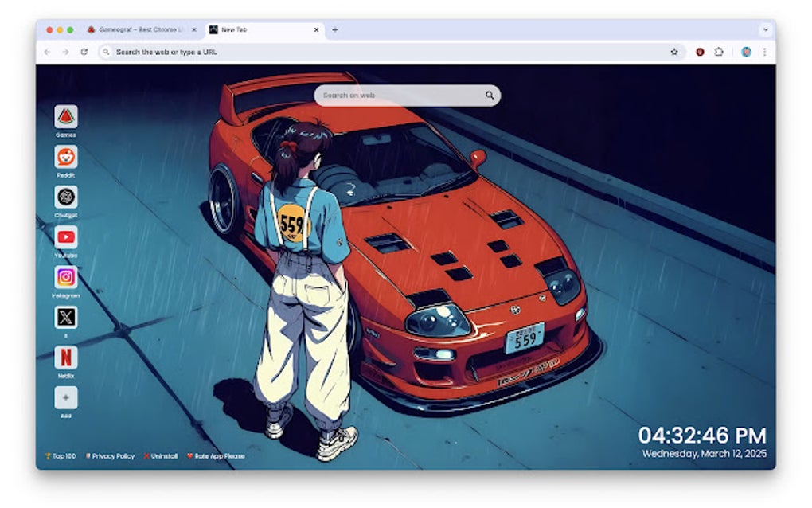This screenshot has width=812, height=508.
Task: Open Netflix from the sidebar
Action: (x=64, y=358)
